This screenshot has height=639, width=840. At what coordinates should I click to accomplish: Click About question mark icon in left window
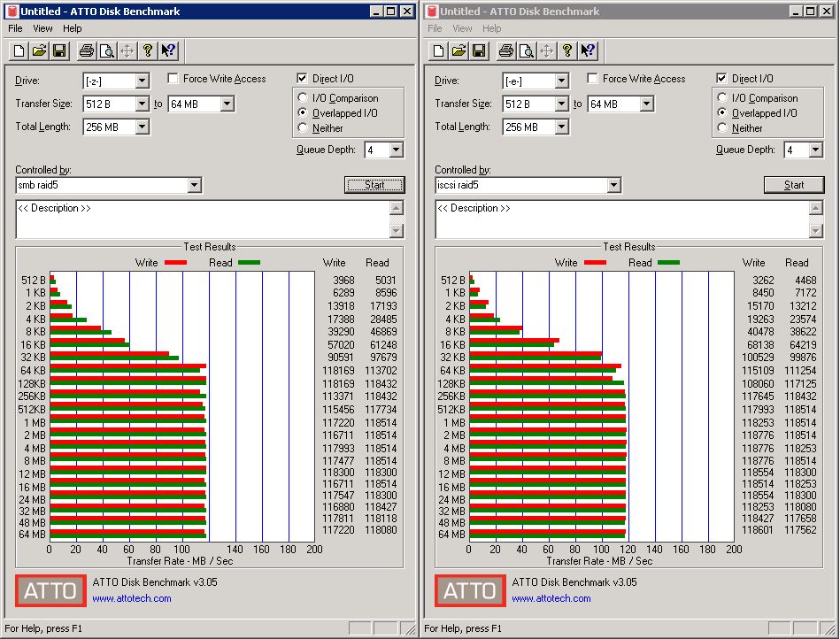[147, 50]
